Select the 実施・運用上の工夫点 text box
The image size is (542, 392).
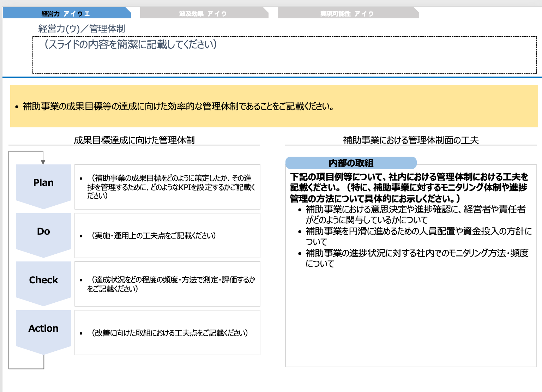pyautogui.click(x=167, y=235)
